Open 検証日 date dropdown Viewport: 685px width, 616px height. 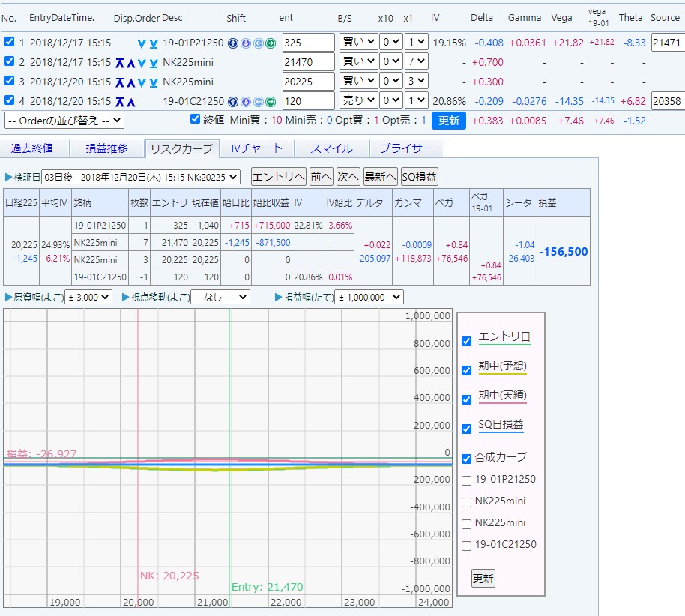[x=141, y=177]
